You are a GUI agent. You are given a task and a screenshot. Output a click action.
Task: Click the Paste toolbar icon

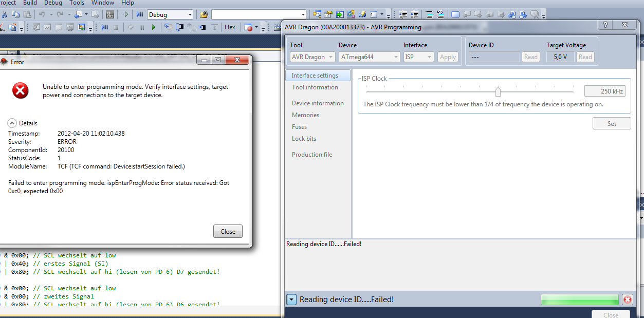point(27,14)
